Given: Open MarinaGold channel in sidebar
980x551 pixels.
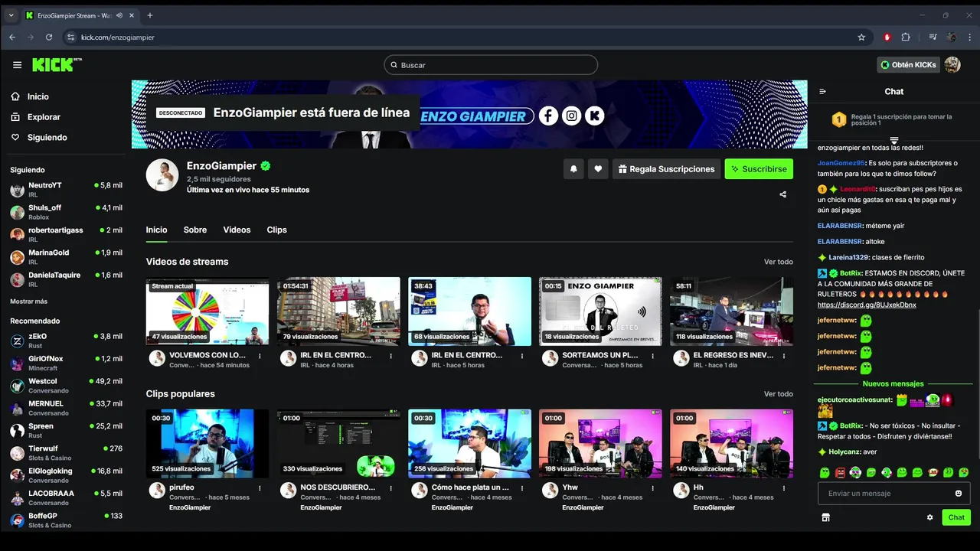Looking at the screenshot, I should 67,256.
